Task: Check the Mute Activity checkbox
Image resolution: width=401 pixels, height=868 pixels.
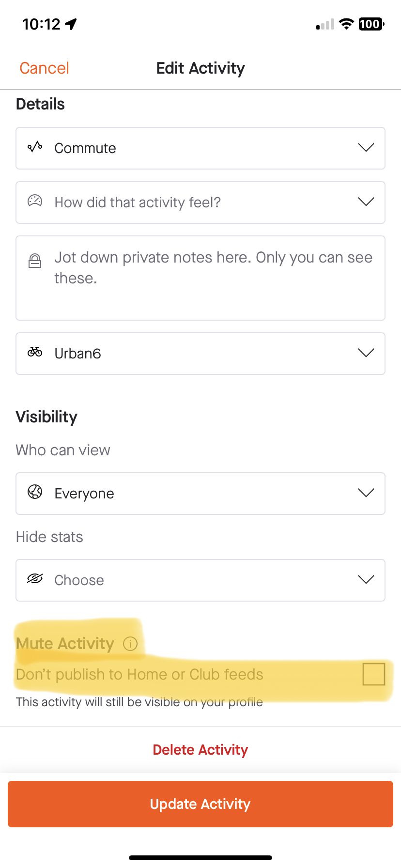Action: point(373,674)
